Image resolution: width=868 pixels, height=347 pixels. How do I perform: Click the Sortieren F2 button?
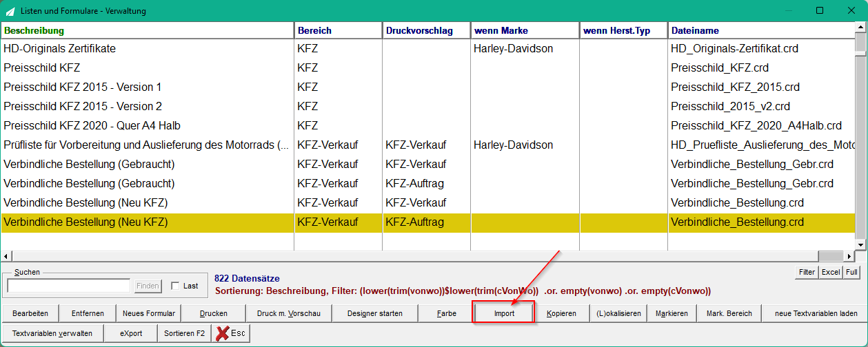pos(184,333)
